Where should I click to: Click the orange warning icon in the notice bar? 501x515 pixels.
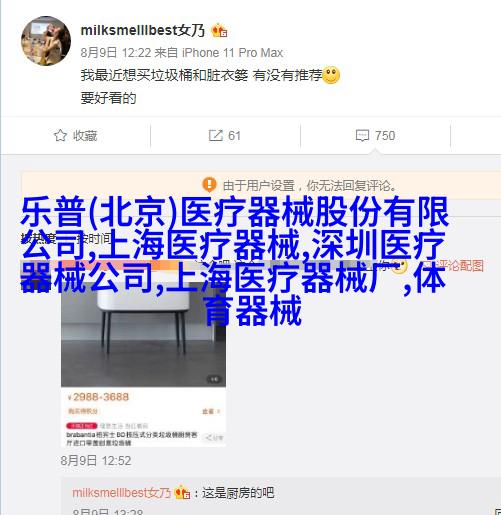pyautogui.click(x=210, y=184)
